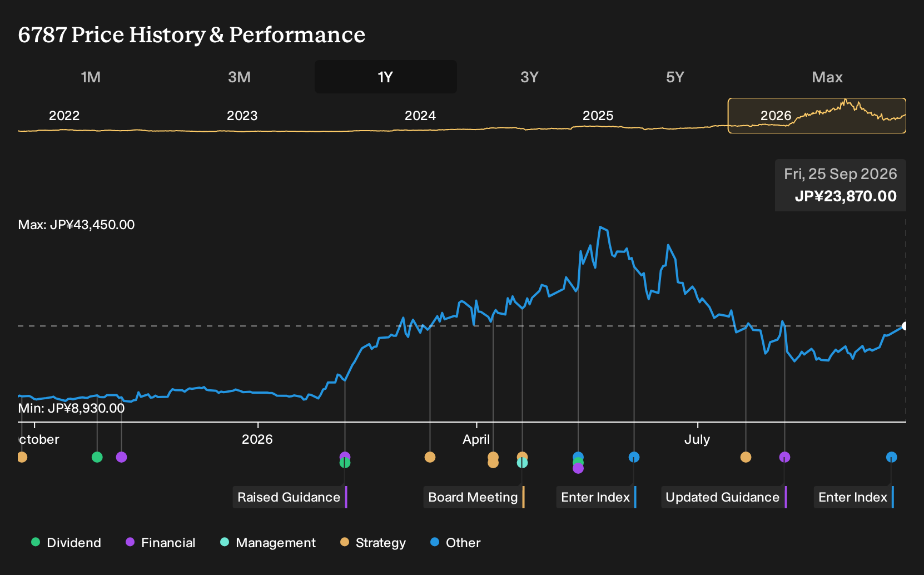
Task: Click the 2023 label in overview timeline
Action: (x=242, y=116)
